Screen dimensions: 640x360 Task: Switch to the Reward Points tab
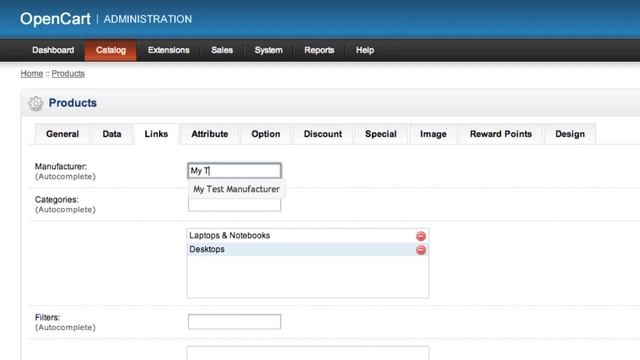[x=501, y=134]
